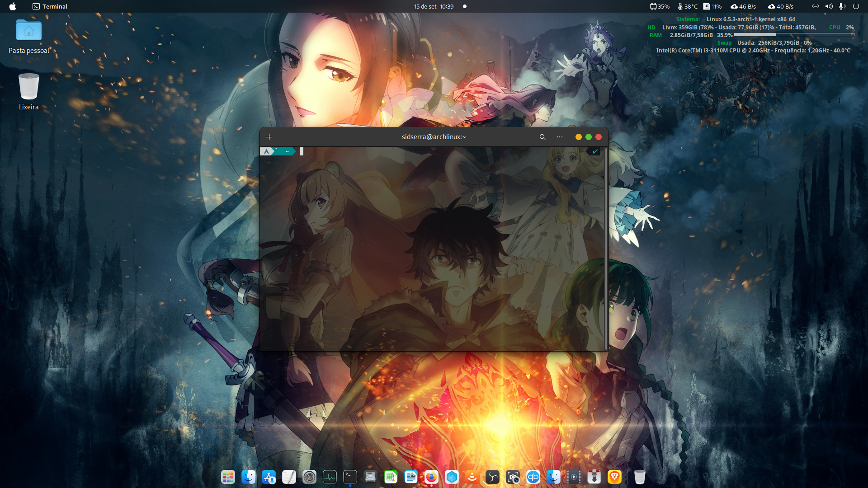The image size is (868, 488).
Task: Click the 40 B/s upload speed indicator
Action: [x=781, y=6]
